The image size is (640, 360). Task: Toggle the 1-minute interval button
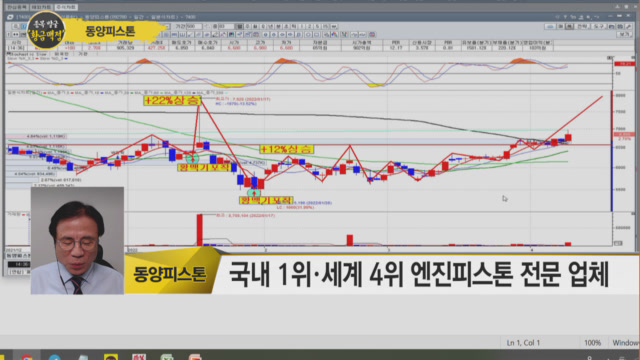(302, 26)
